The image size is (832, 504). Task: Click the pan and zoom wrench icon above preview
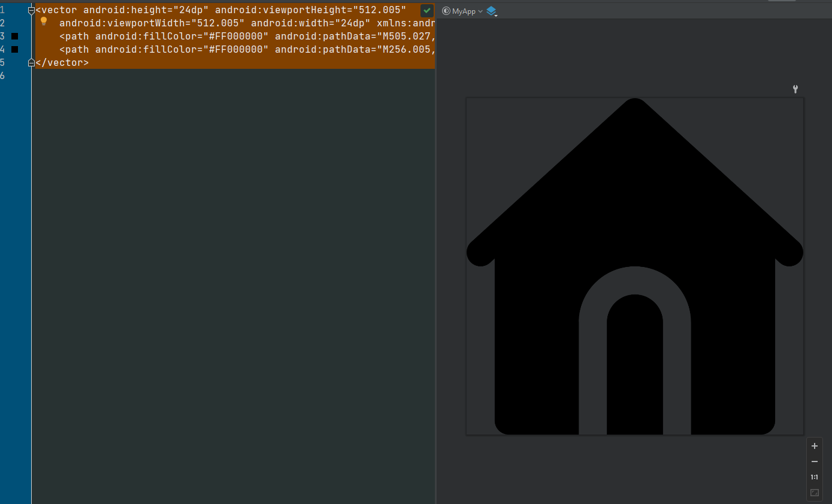coord(795,89)
